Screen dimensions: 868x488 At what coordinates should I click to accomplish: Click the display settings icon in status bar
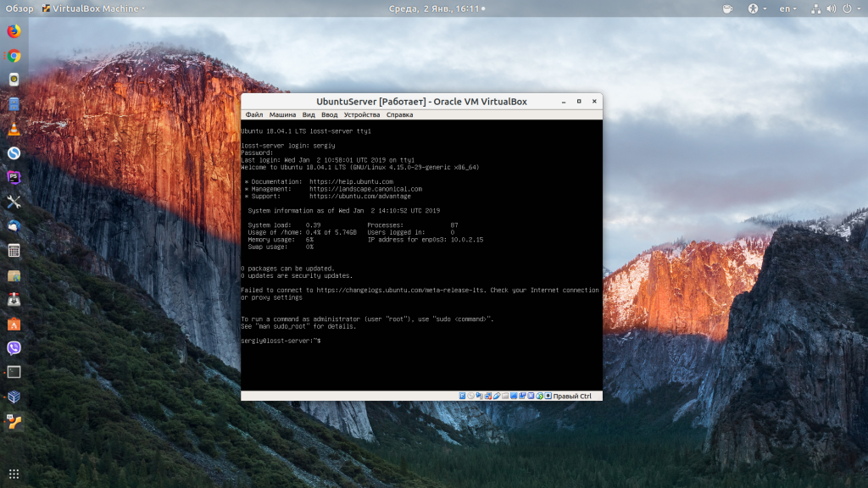(x=513, y=395)
